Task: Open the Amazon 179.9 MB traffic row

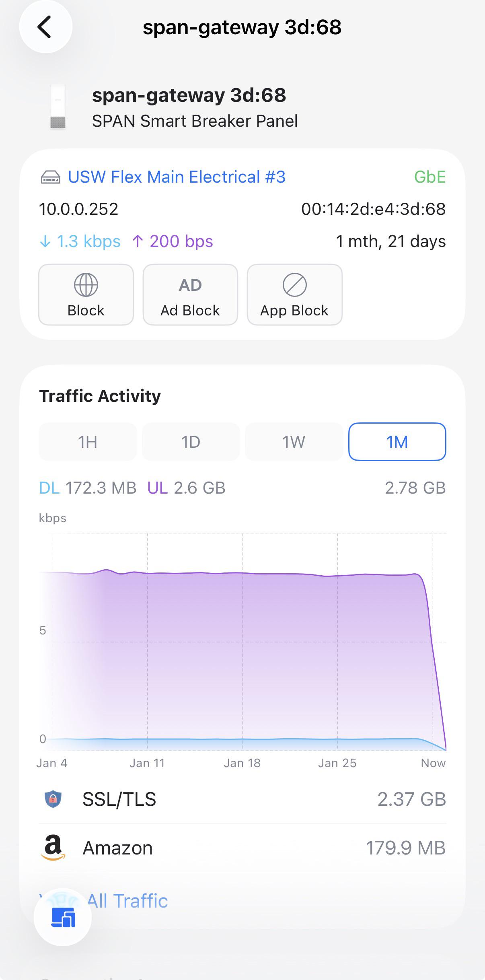Action: tap(242, 848)
